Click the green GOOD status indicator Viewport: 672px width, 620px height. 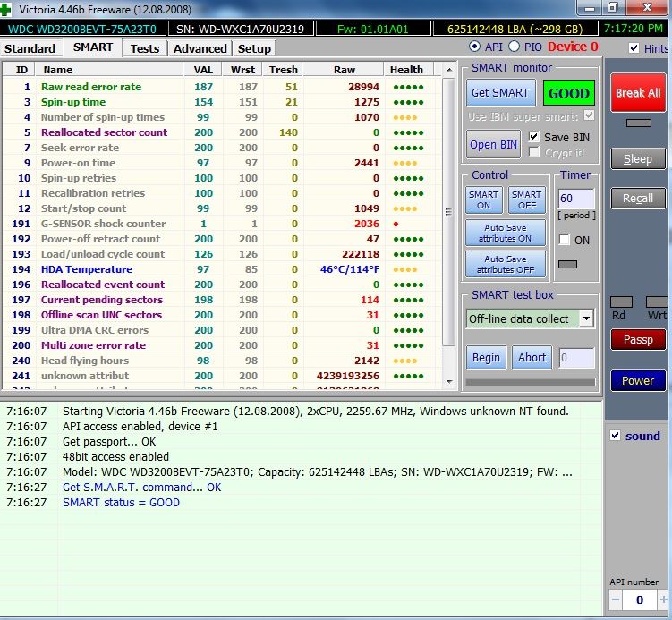point(569,93)
